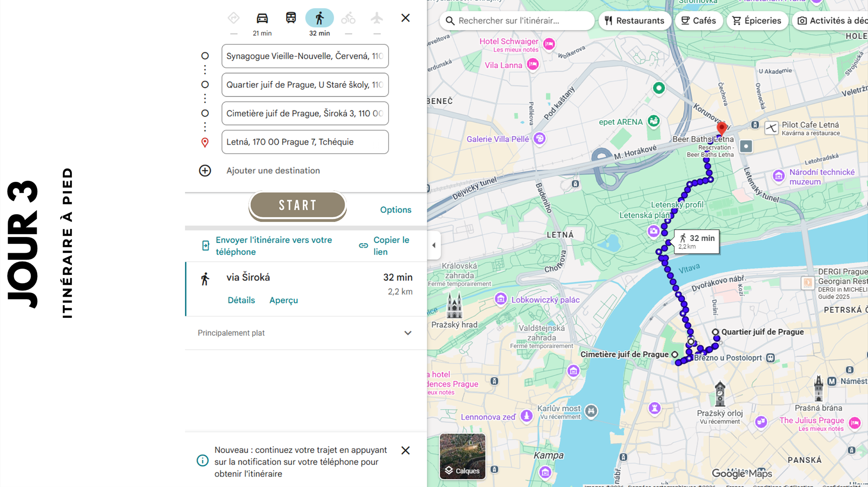Open epet ARENA green marker

coord(654,121)
